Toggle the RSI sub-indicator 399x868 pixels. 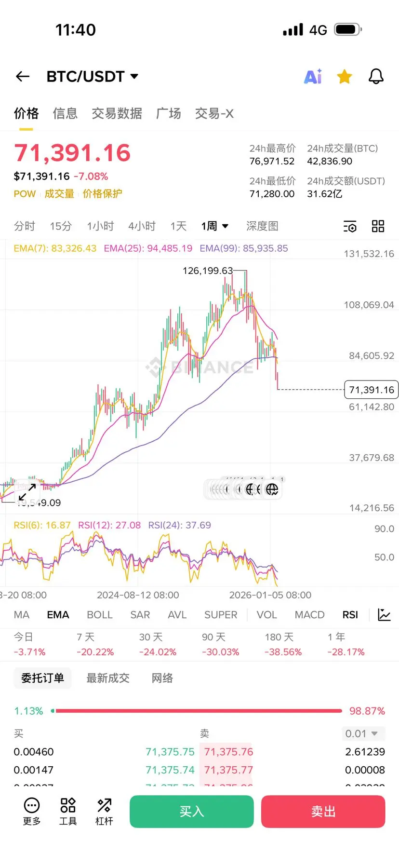[350, 615]
